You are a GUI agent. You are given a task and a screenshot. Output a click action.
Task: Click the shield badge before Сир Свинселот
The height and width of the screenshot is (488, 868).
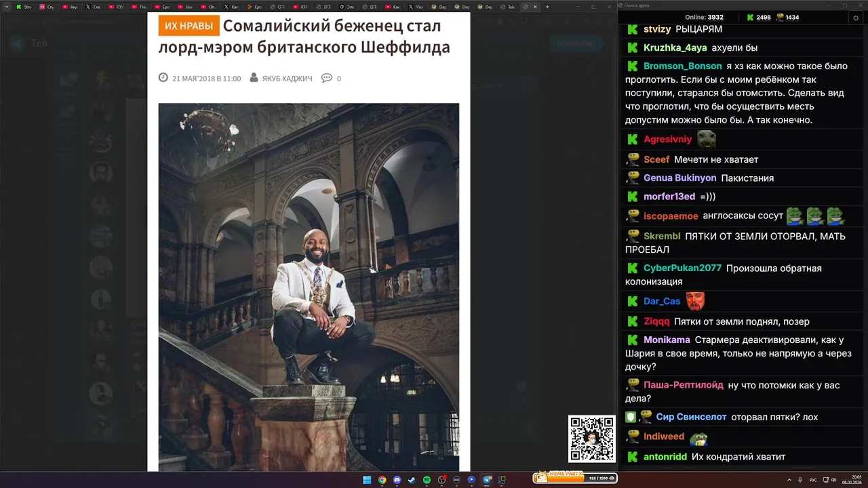631,417
